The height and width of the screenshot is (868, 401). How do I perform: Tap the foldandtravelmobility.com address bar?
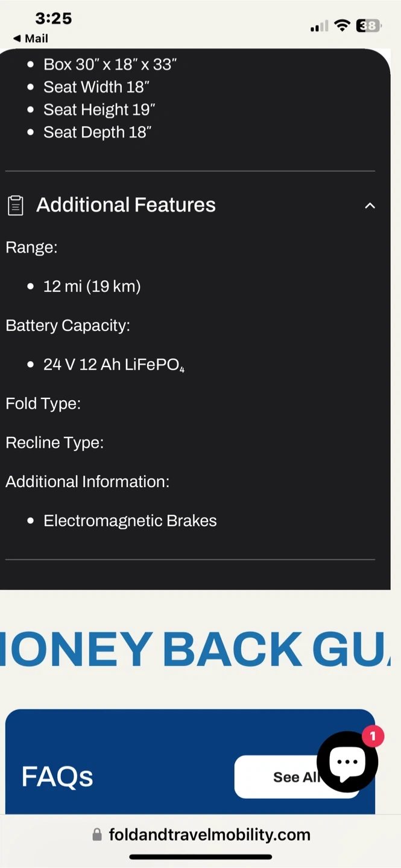pyautogui.click(x=209, y=835)
